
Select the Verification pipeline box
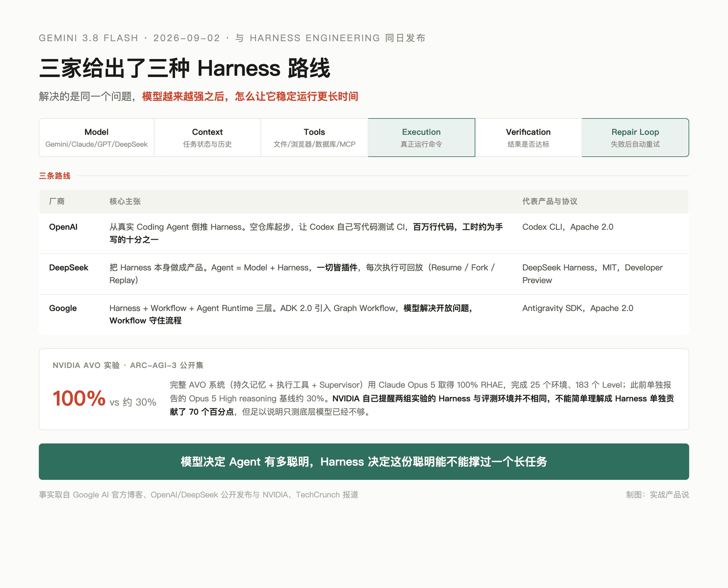528,138
